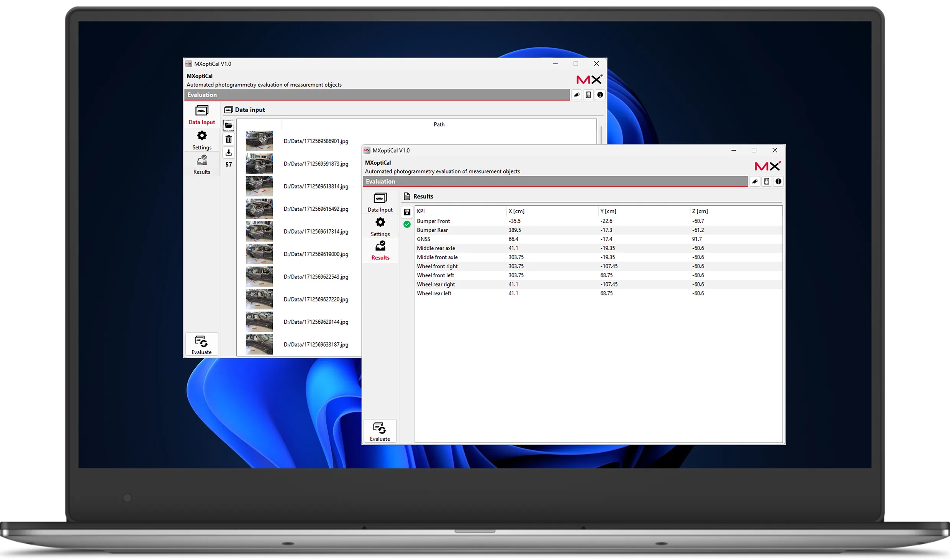Select the Bumper Rear row
This screenshot has height=560, width=950.
coord(598,230)
